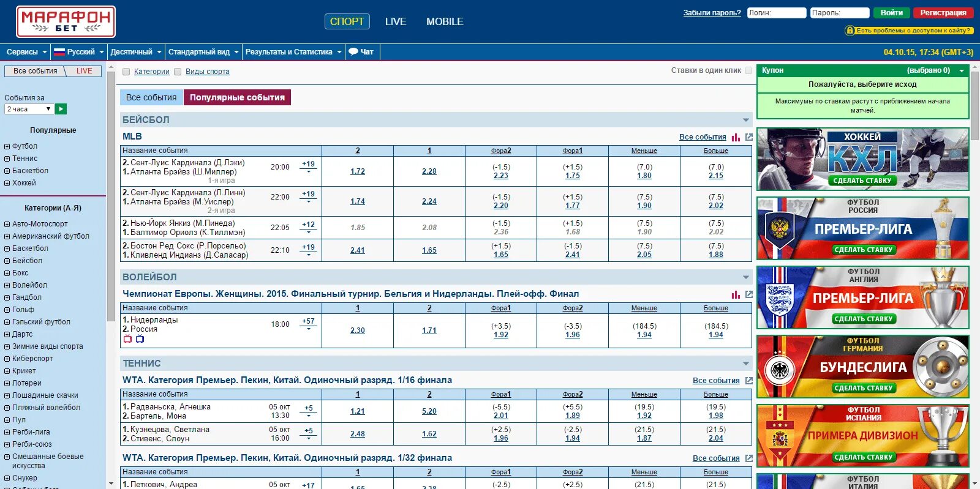Toggle Категории checkbox
The height and width of the screenshot is (489, 980).
(126, 72)
